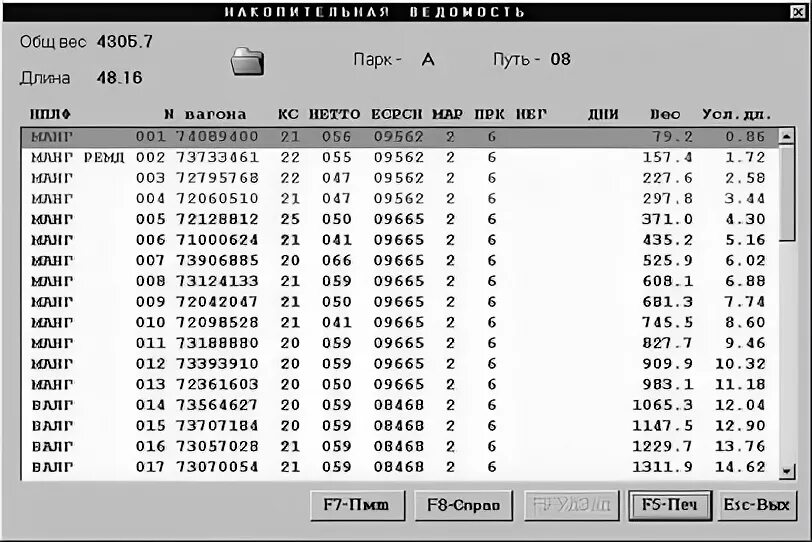Select row 001 wagon 74089400
The image size is (812, 542).
click(400, 137)
